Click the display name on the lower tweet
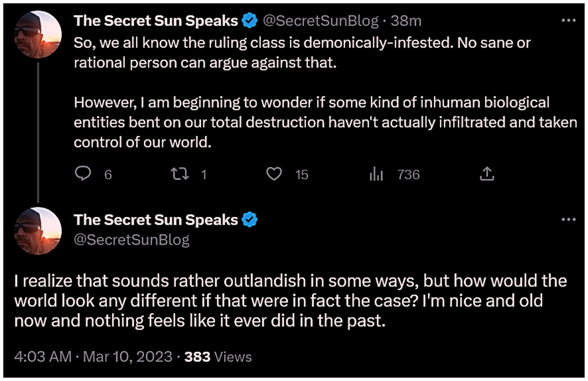The width and height of the screenshot is (588, 381). [156, 220]
